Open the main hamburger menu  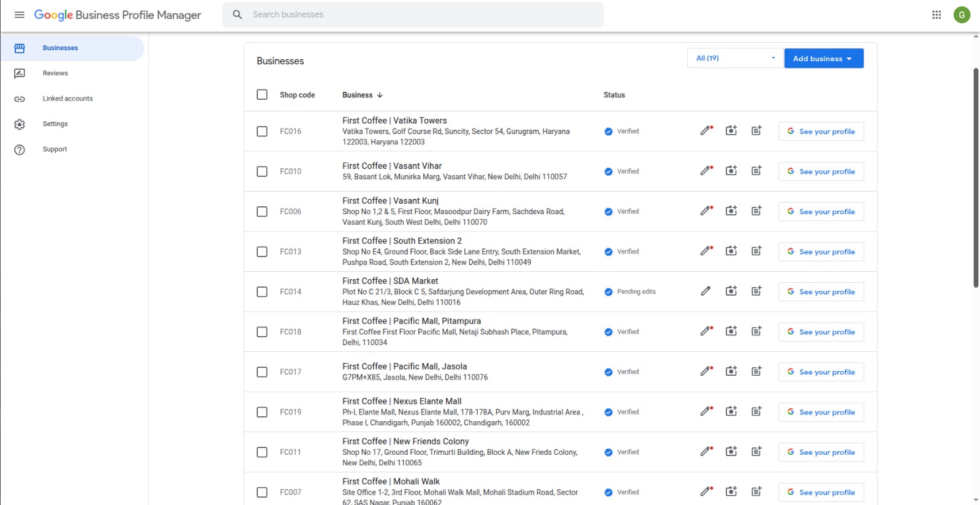(x=20, y=15)
